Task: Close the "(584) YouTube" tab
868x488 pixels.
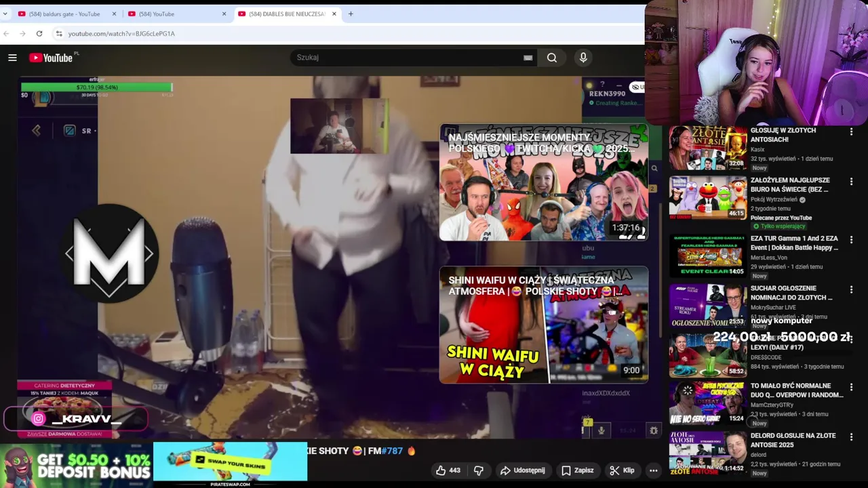Action: coord(224,14)
